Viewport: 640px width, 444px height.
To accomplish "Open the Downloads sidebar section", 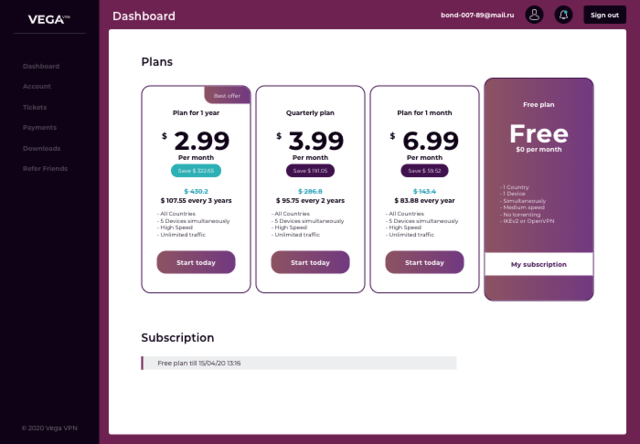I will 42,148.
